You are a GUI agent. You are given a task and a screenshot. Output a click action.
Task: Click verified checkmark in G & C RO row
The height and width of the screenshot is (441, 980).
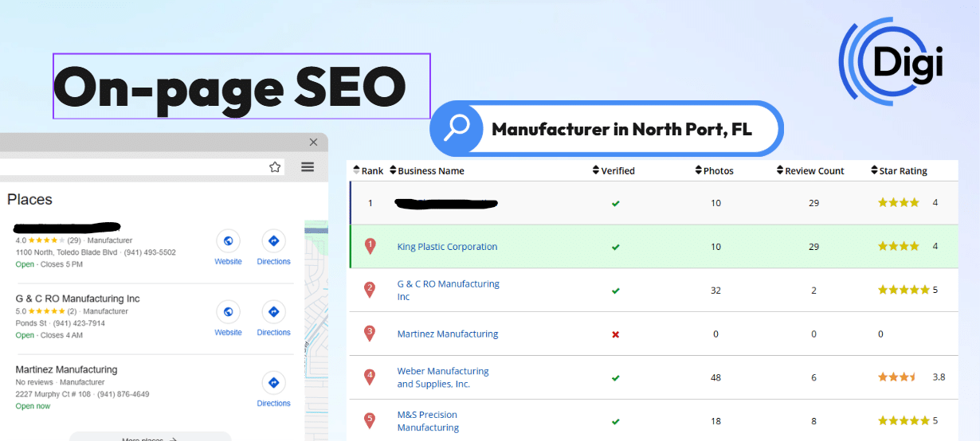(615, 291)
